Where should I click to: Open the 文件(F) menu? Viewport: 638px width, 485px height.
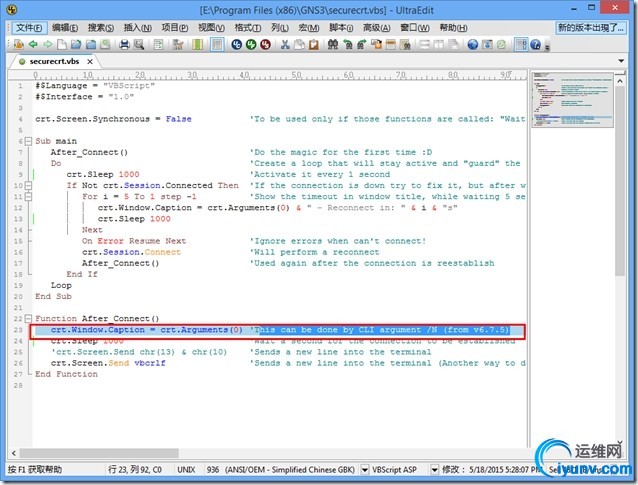[x=29, y=28]
